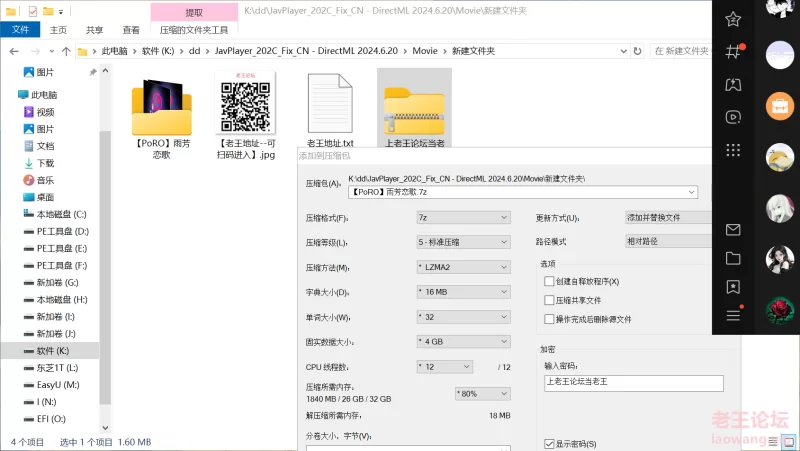Open the mail envelope sidebar icon
The height and width of the screenshot is (451, 800).
(x=733, y=230)
